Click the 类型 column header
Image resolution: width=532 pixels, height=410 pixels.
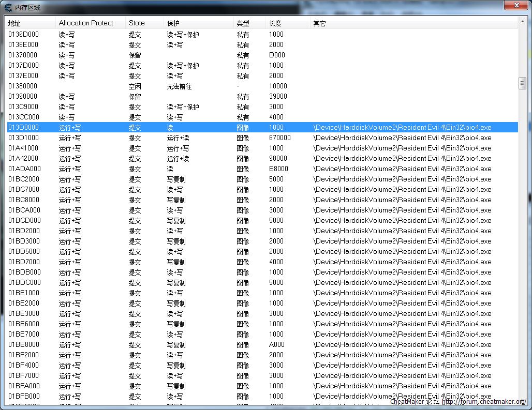coord(249,23)
